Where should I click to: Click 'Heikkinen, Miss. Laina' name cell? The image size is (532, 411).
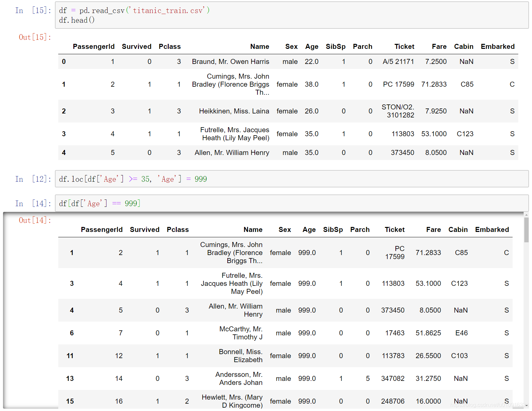[234, 111]
